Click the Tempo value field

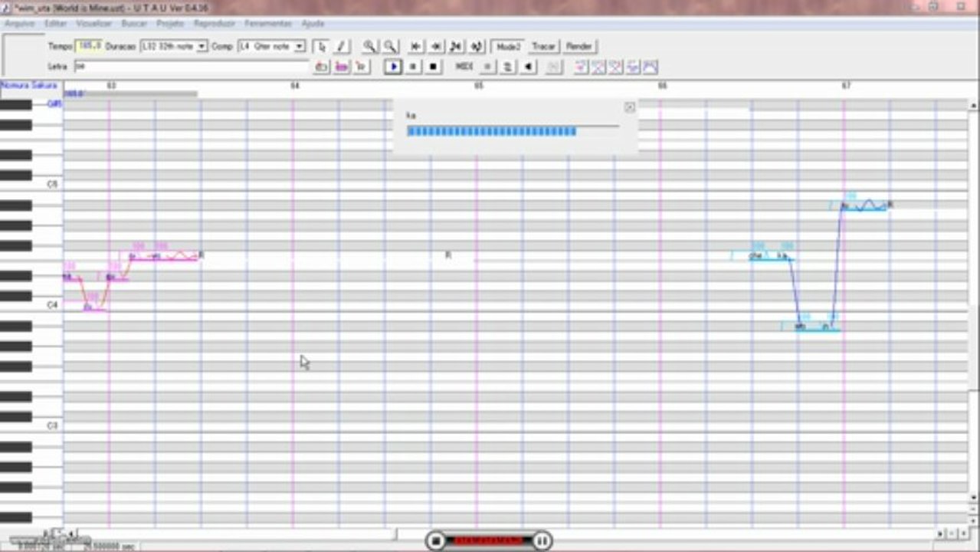click(x=90, y=47)
